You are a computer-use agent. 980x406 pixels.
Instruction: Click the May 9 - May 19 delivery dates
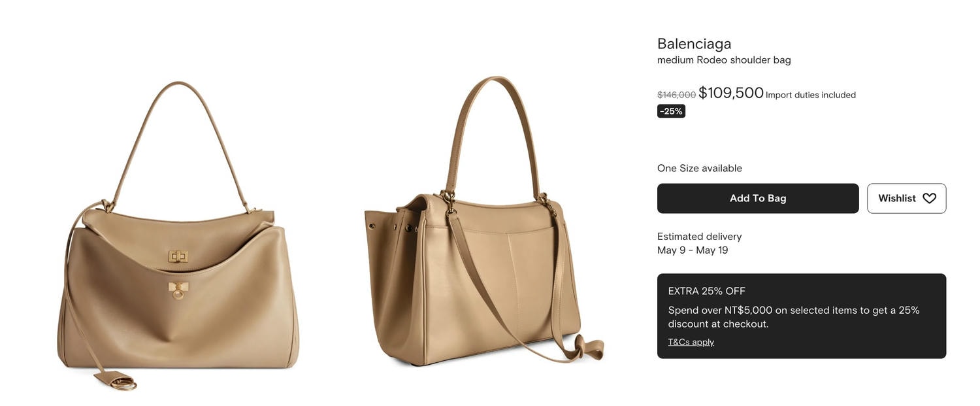coord(693,250)
